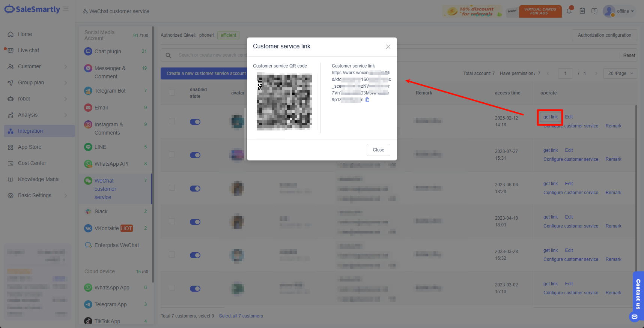The height and width of the screenshot is (328, 644).
Task: Check the select-all checkbox in table header
Action: [172, 93]
